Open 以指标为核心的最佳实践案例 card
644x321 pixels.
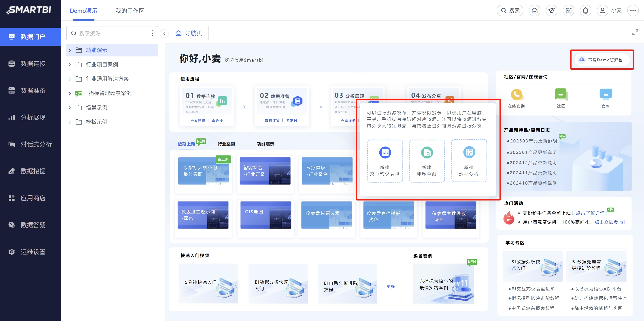coord(444,283)
